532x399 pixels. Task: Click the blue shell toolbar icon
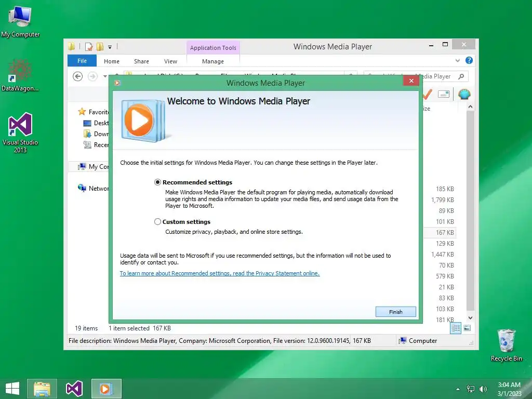pos(464,94)
